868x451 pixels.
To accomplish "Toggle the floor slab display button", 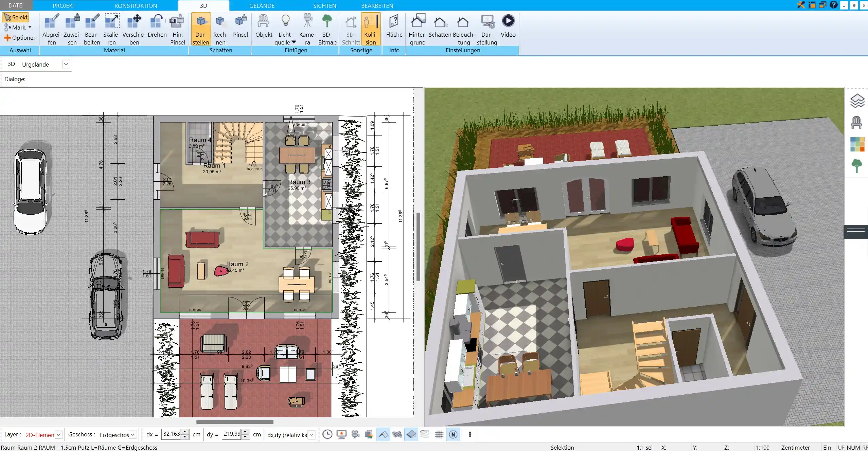I will click(411, 434).
